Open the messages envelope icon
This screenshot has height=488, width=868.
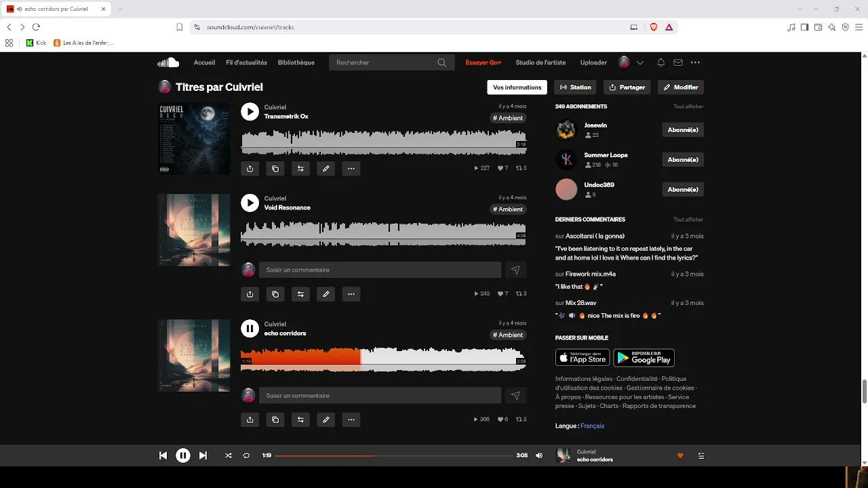(678, 62)
